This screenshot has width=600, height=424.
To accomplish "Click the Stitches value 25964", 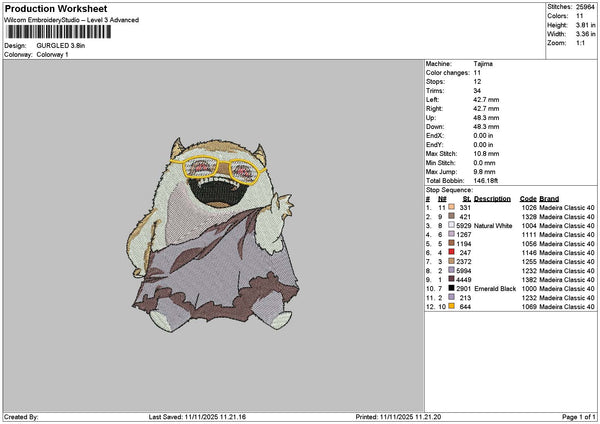I will [585, 7].
